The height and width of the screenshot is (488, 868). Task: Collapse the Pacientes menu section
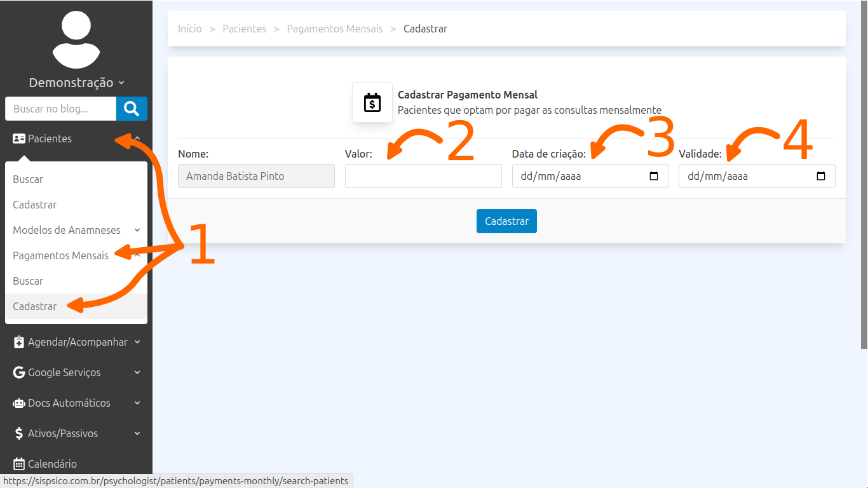[137, 139]
